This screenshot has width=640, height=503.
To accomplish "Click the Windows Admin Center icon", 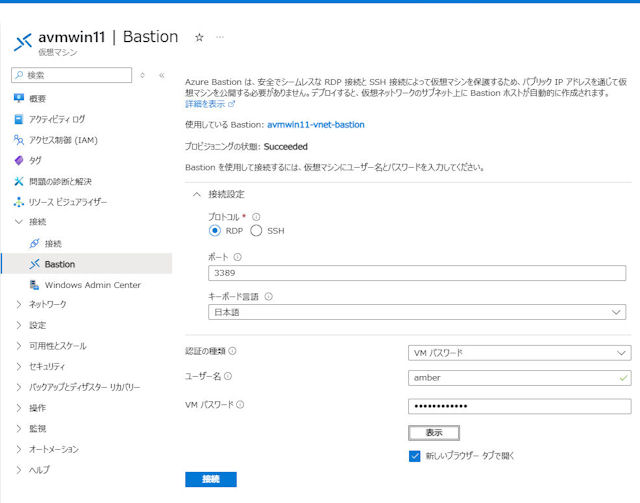I will 35,285.
